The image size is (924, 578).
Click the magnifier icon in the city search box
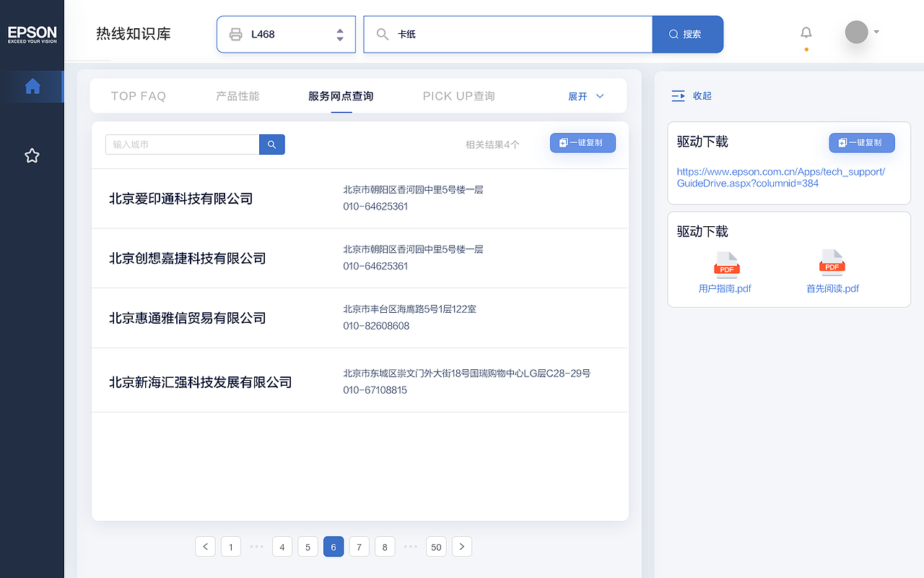tap(272, 144)
